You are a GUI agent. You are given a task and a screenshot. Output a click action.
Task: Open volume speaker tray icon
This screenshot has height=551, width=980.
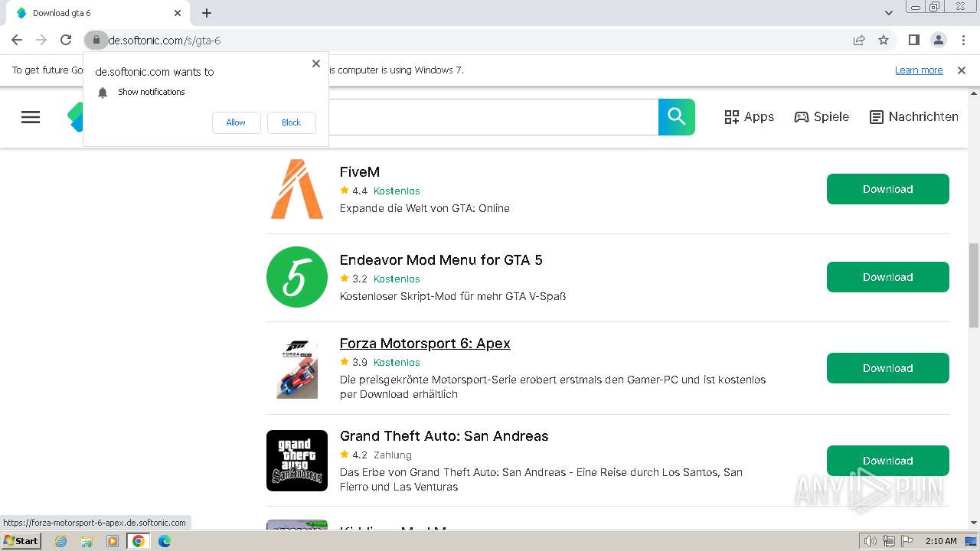point(871,541)
